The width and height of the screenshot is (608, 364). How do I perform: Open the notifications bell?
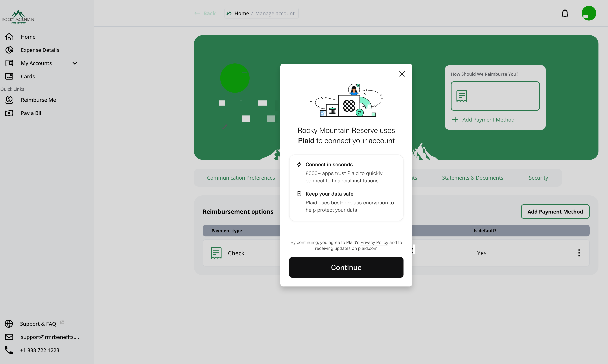(x=565, y=13)
